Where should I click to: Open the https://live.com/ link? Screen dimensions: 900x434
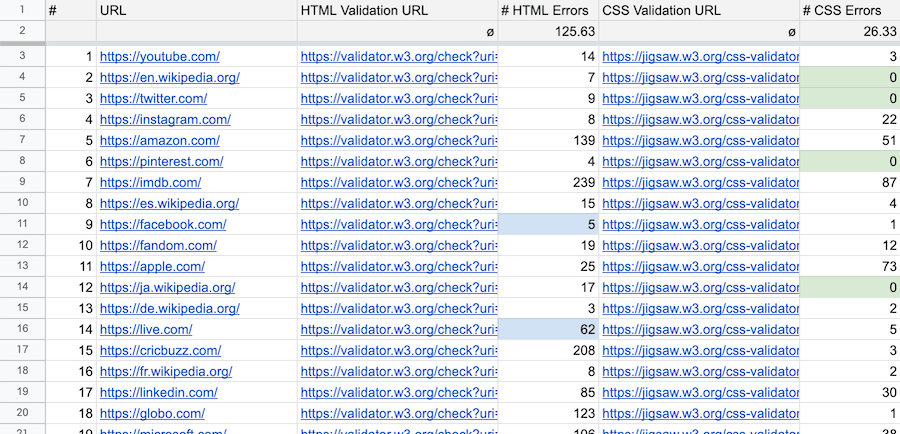click(146, 330)
